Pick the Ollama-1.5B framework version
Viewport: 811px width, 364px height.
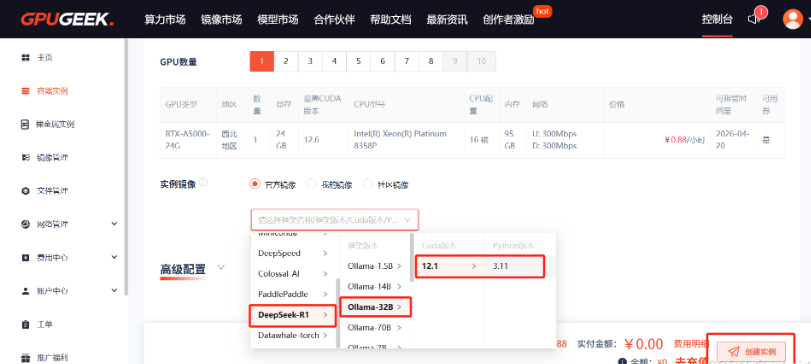point(375,266)
